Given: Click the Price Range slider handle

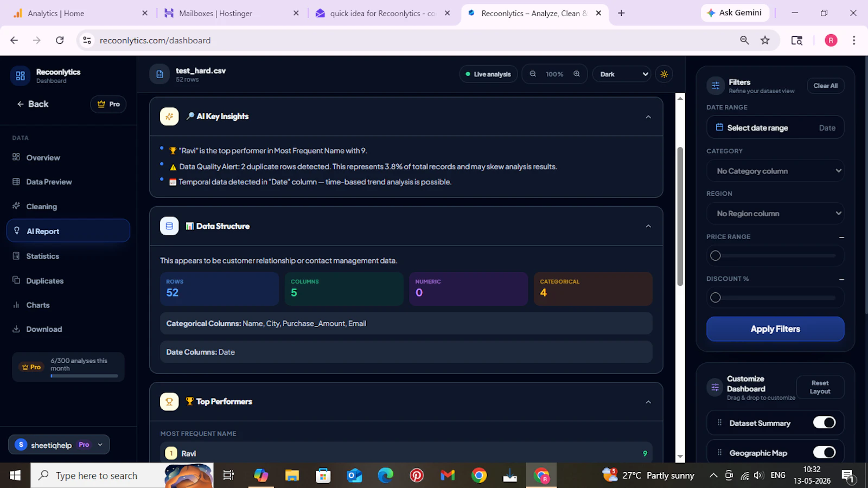Looking at the screenshot, I should pyautogui.click(x=716, y=255).
